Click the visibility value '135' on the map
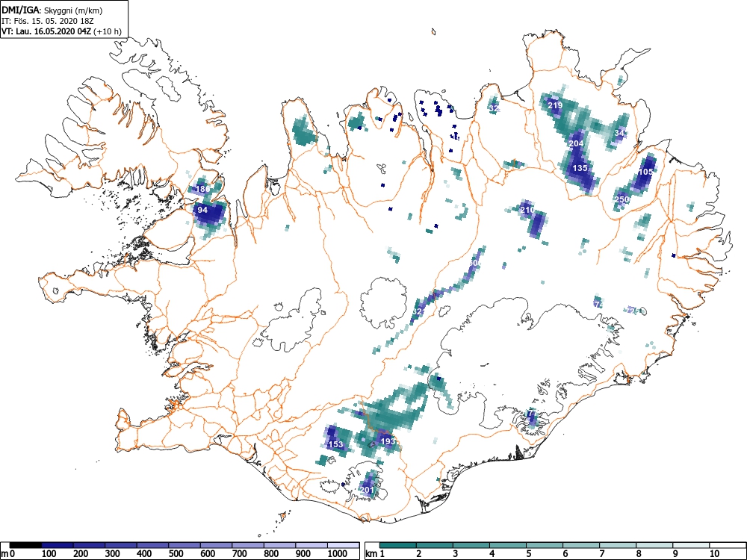Screen dimensions: 747x560 pos(580,168)
